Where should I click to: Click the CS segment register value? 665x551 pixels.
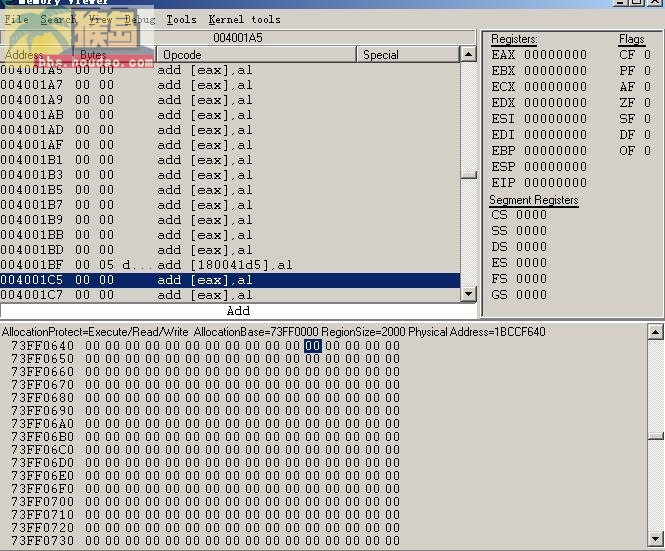(x=531, y=215)
